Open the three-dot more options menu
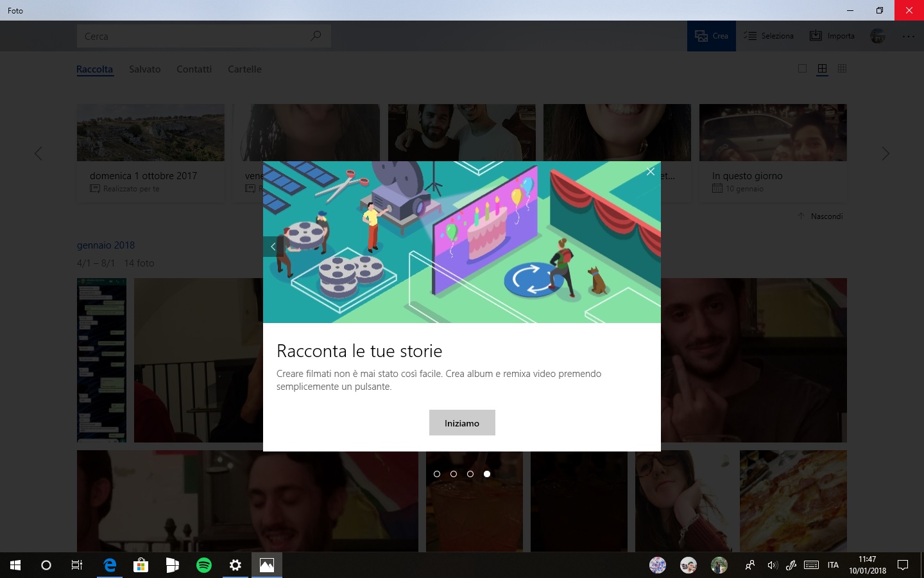924x578 pixels. point(909,36)
